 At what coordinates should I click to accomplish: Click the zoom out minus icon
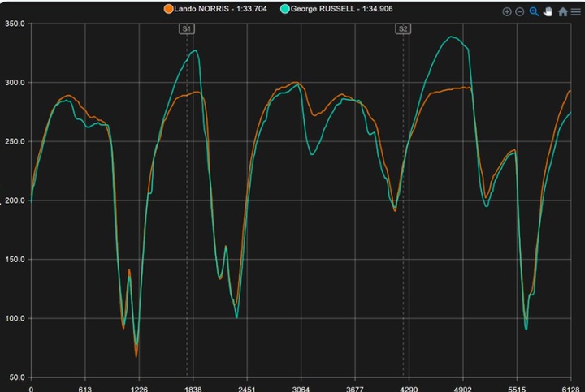[520, 12]
